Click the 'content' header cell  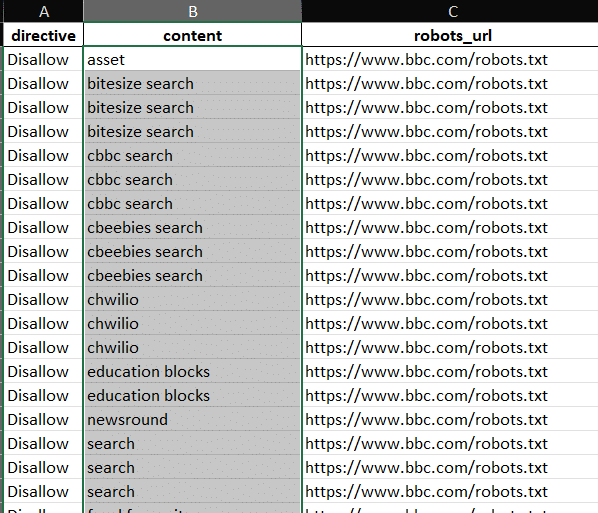point(193,35)
